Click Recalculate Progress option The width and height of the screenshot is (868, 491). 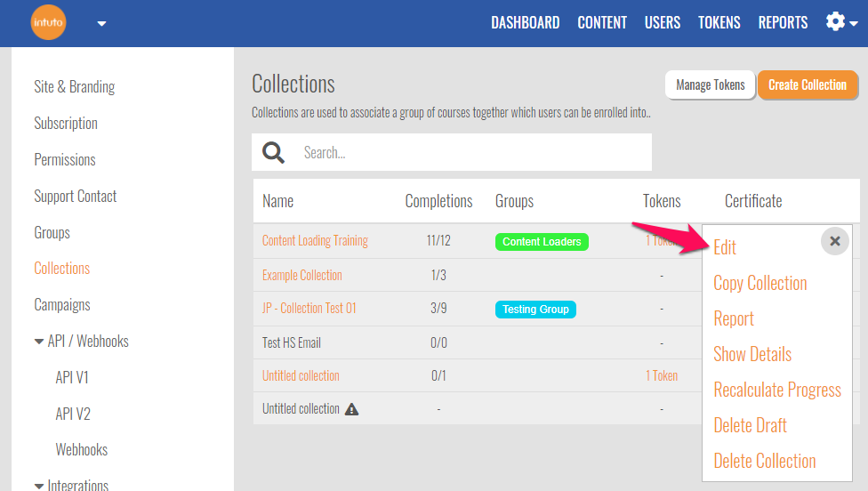point(776,390)
